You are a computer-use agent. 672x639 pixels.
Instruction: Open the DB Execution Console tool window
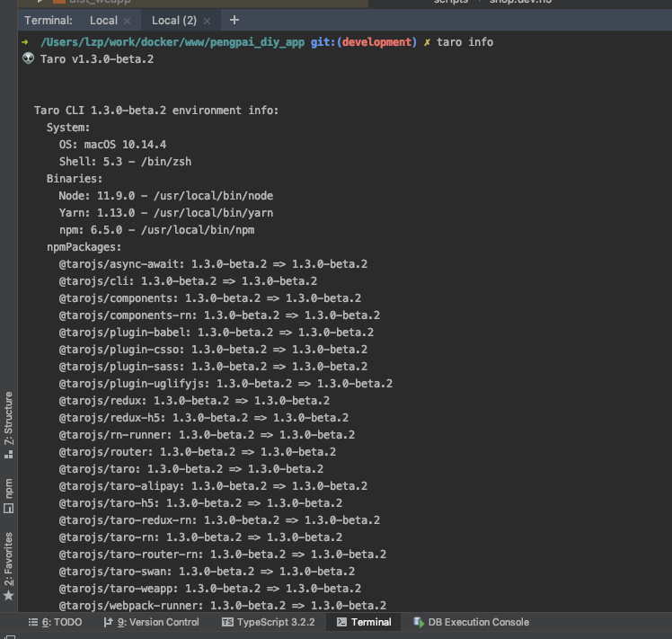(x=471, y=622)
